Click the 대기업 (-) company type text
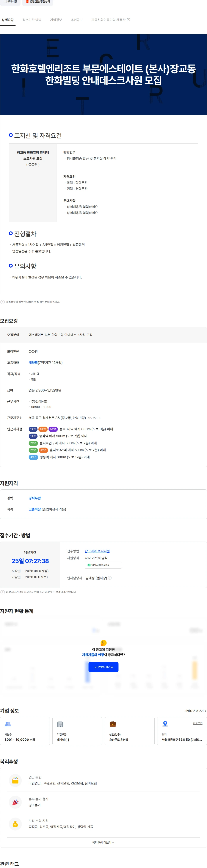The width and height of the screenshot is (207, 868). (63, 740)
